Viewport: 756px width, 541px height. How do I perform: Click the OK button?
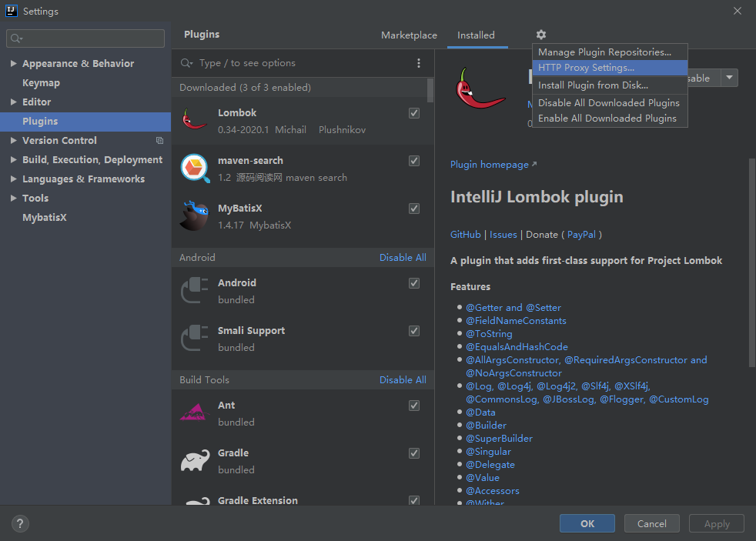click(587, 523)
